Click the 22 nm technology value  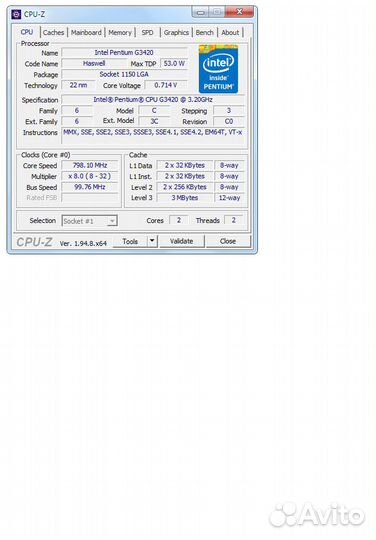[x=79, y=85]
